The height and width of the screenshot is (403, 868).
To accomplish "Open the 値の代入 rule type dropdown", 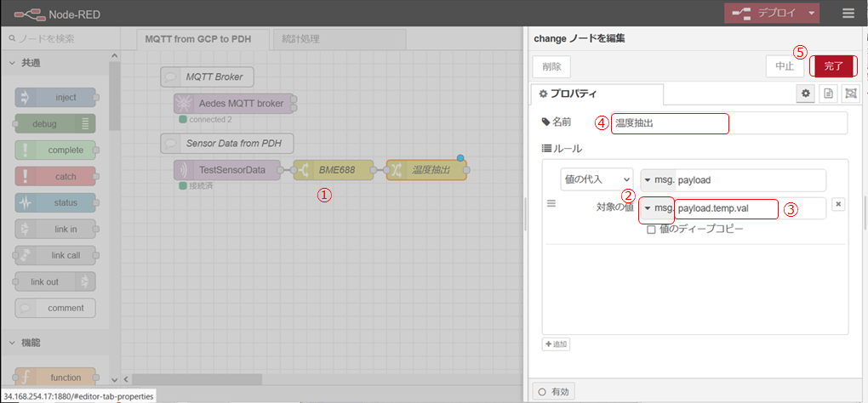I will [x=596, y=179].
